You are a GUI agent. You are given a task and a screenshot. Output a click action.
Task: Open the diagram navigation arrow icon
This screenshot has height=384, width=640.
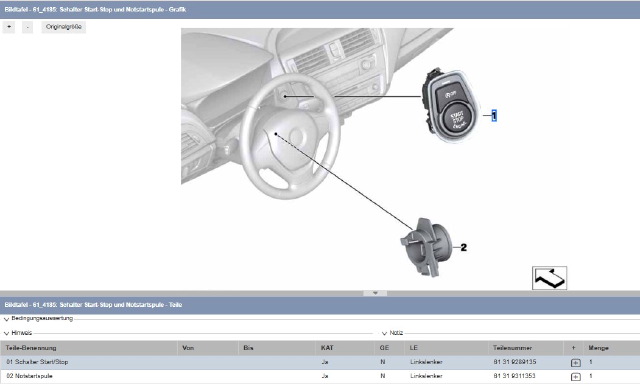pyautogui.click(x=549, y=278)
